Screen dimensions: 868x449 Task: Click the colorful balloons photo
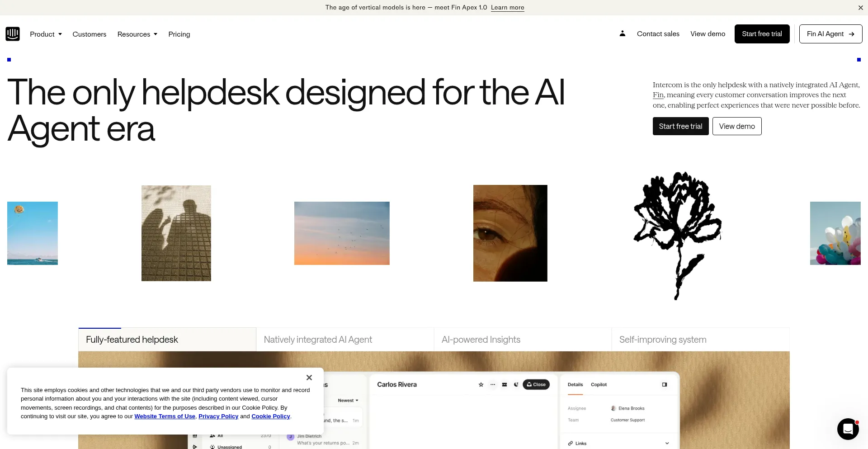[x=835, y=233]
